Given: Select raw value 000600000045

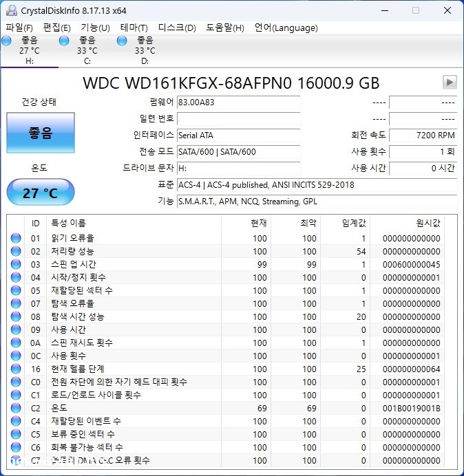Looking at the screenshot, I should pyautogui.click(x=411, y=265).
